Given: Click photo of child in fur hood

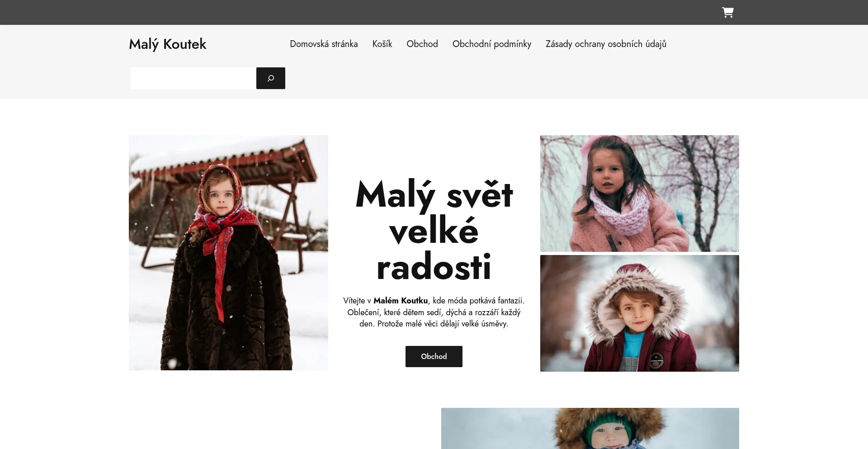Looking at the screenshot, I should 639,313.
